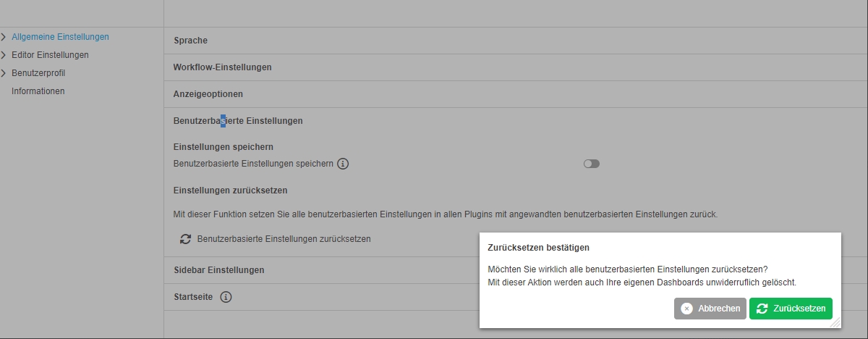Select Informationen in the sidebar
This screenshot has width=868, height=339.
38,91
